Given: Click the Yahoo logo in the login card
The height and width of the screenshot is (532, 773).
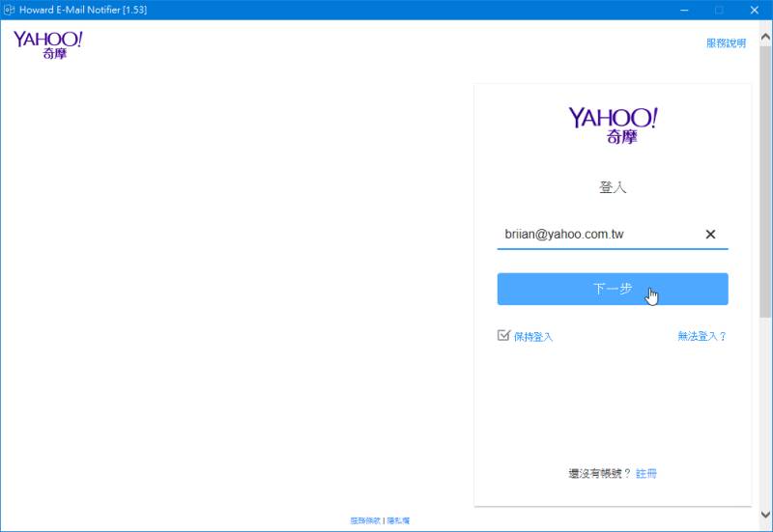Looking at the screenshot, I should (613, 126).
